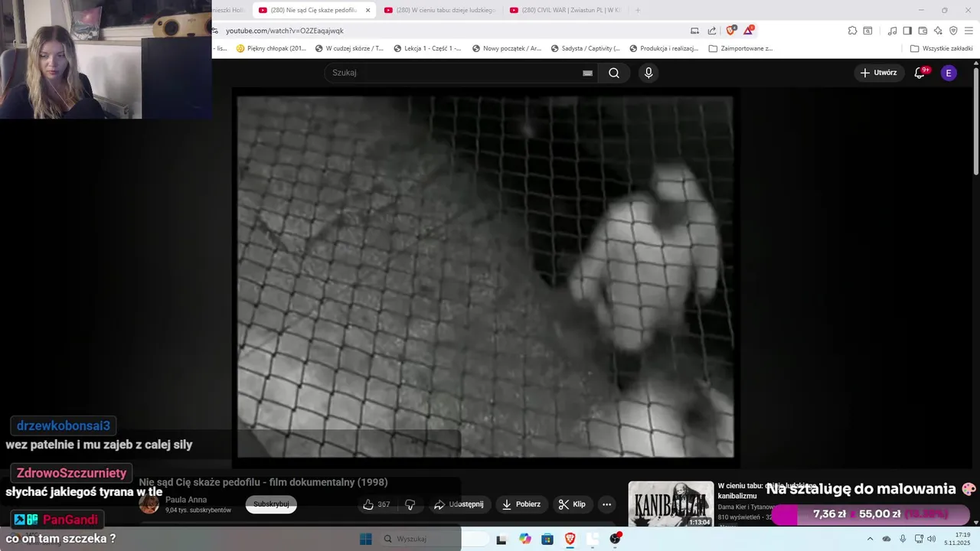Click the volume speaker tray icon
The image size is (980, 551).
point(931,539)
